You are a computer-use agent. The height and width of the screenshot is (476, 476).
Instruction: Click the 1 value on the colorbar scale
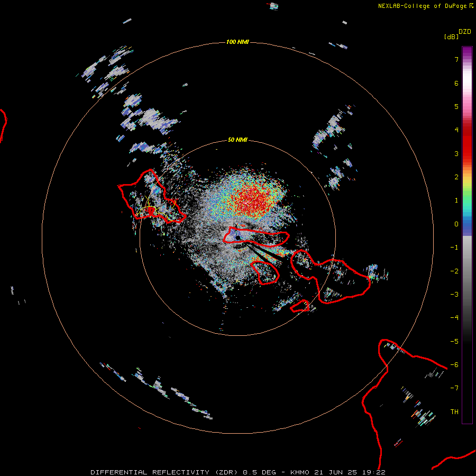[x=456, y=200]
